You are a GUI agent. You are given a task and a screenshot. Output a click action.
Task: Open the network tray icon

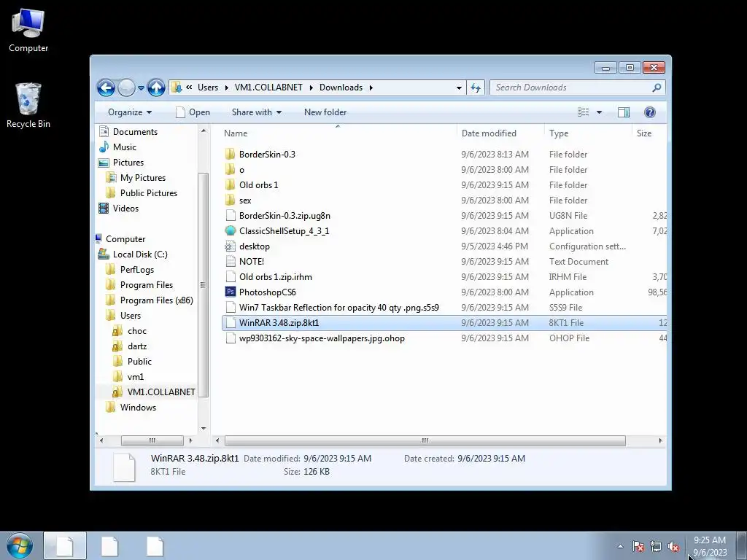(x=656, y=546)
